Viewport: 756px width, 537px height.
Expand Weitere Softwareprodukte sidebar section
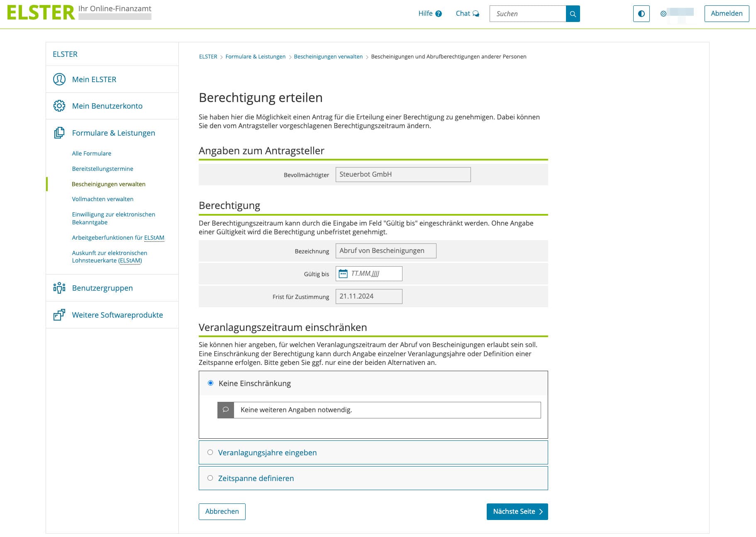pyautogui.click(x=117, y=315)
